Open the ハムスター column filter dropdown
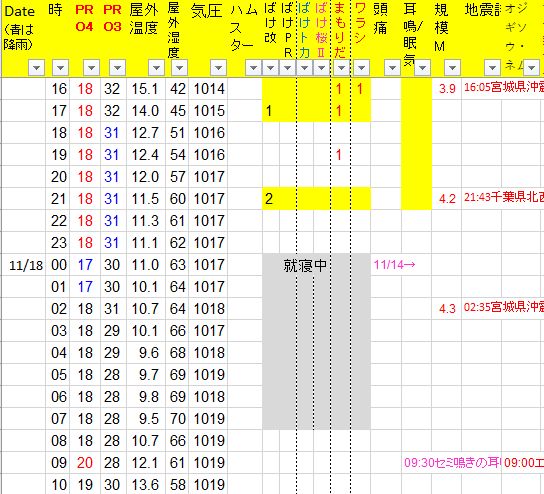 (253, 68)
